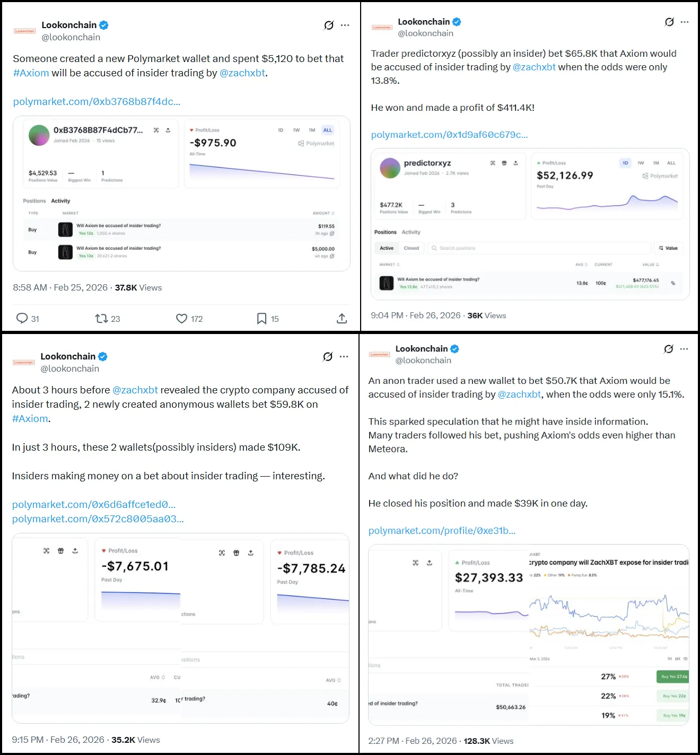The height and width of the screenshot is (755, 700).
Task: Bookmark the tweet with 15 bookmarks
Action: click(261, 318)
